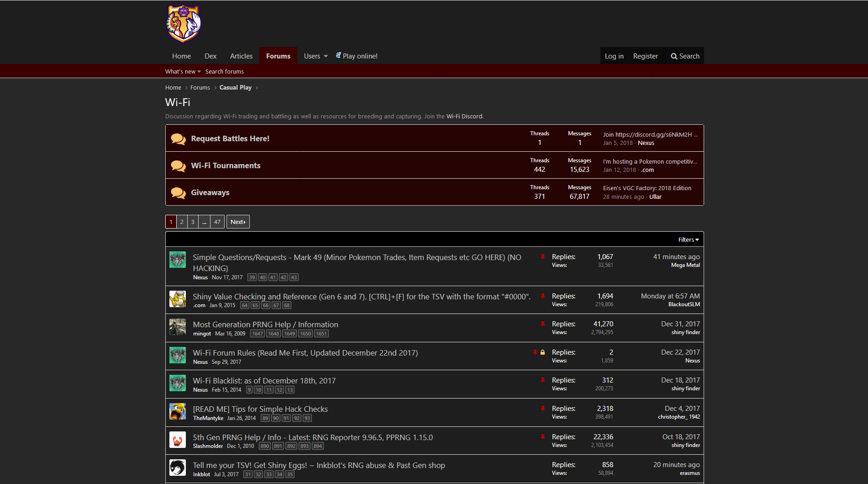The height and width of the screenshot is (484, 868).
Task: Open Most Generation PRNG Help thread
Action: tap(265, 324)
